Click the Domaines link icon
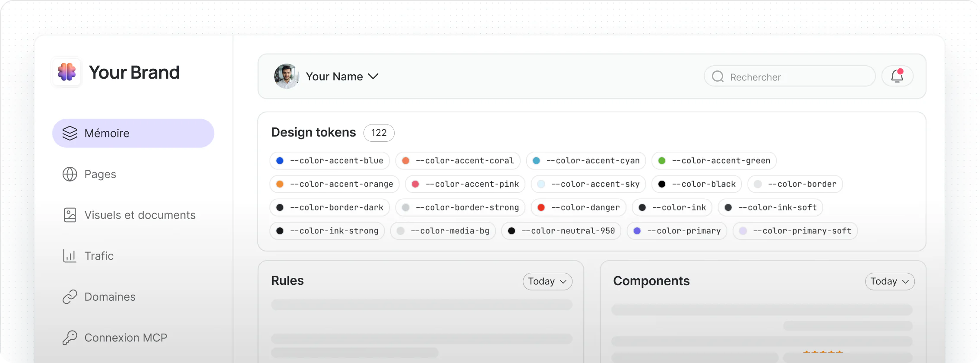Viewport: 980px width, 363px height. (70, 297)
